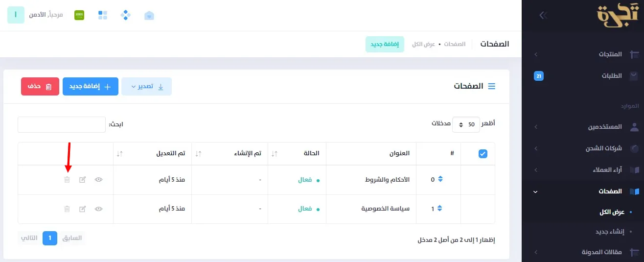Select page number 1 in pagination
The height and width of the screenshot is (262, 644).
tap(50, 238)
